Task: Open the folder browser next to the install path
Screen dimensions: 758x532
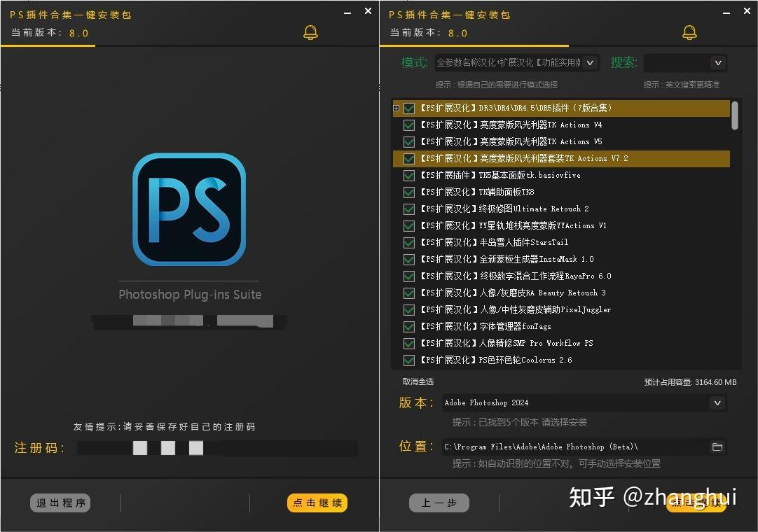Action: pyautogui.click(x=717, y=447)
